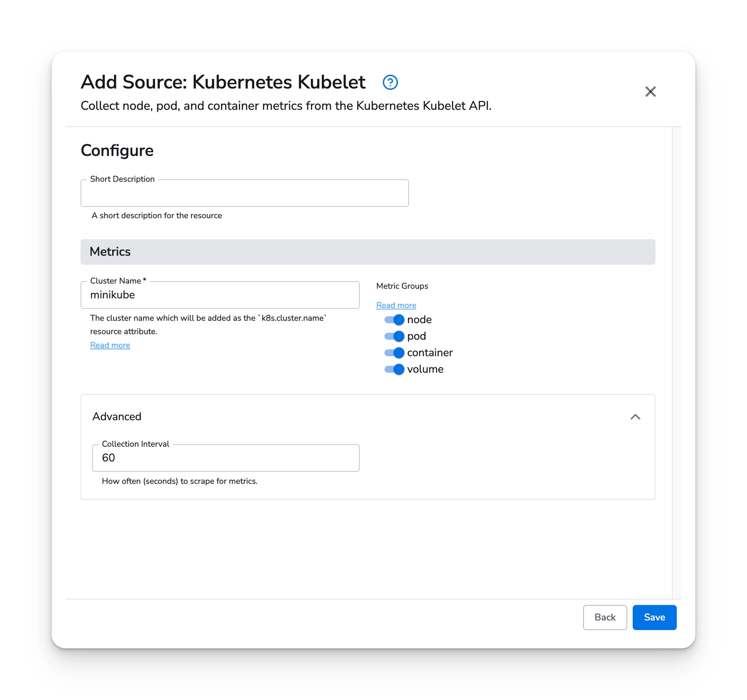Click the Collection Interval field showing 60
Image resolution: width=747 pixels, height=700 pixels.
226,458
